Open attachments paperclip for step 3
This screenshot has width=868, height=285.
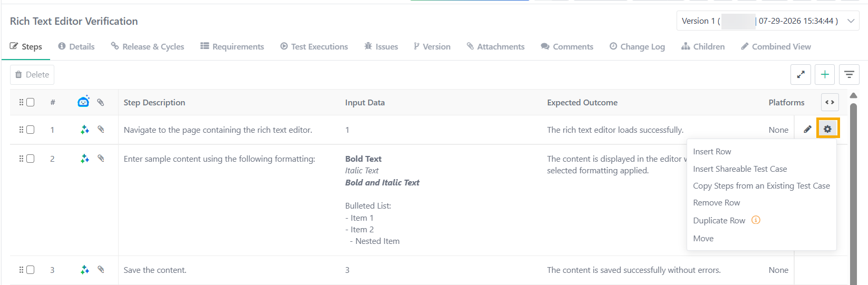tap(101, 269)
